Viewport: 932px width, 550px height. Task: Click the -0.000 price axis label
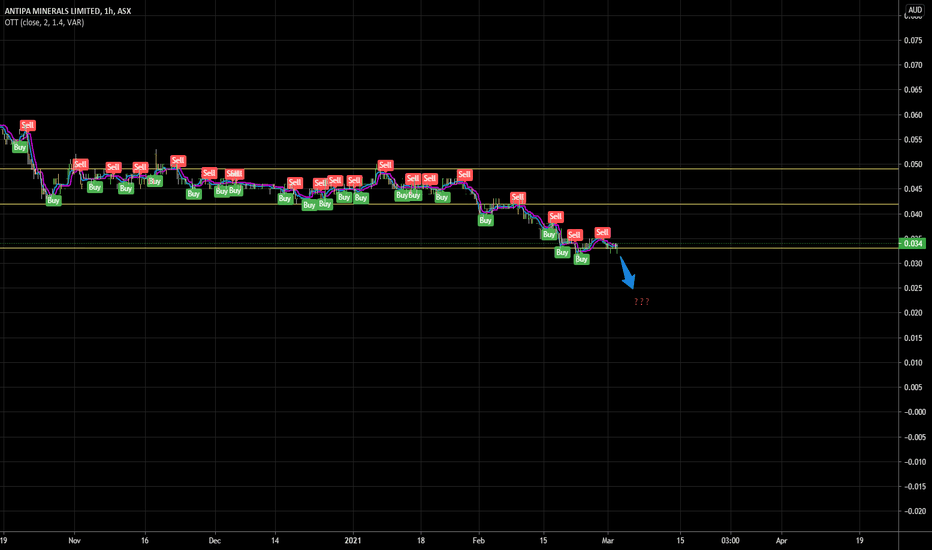tap(914, 412)
